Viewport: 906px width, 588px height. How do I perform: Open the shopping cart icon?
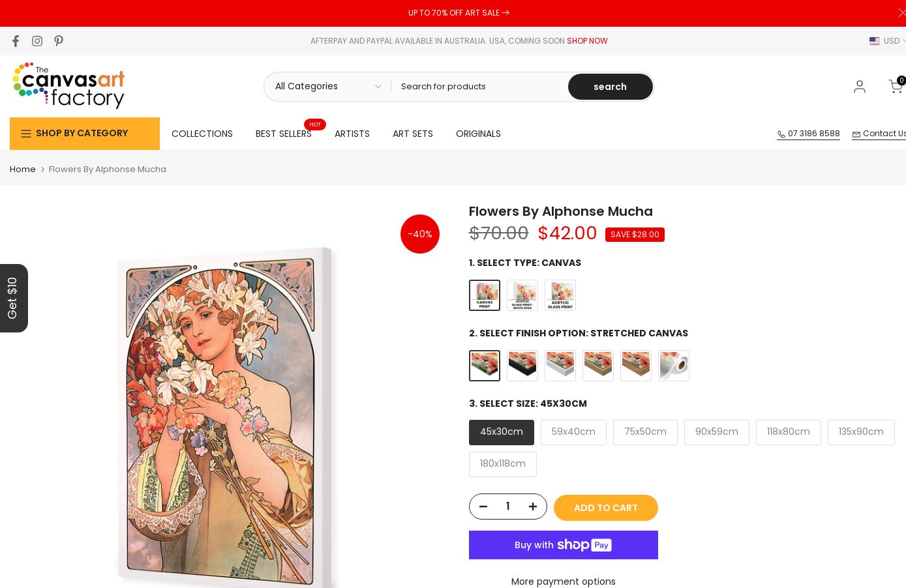(x=896, y=87)
